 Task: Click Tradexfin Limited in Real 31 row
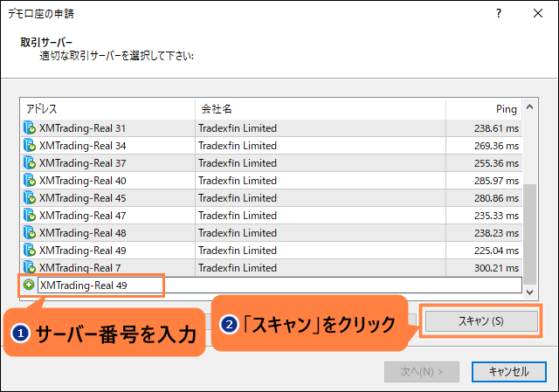(238, 128)
